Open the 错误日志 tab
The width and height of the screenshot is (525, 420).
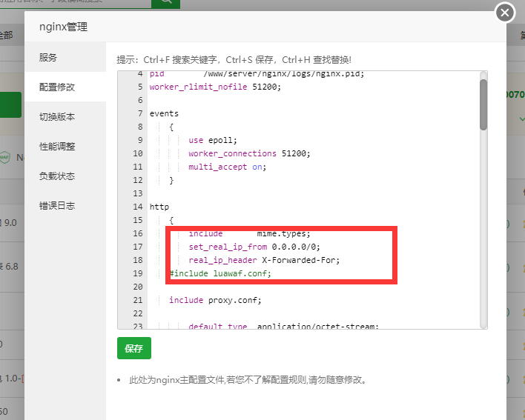pos(57,206)
